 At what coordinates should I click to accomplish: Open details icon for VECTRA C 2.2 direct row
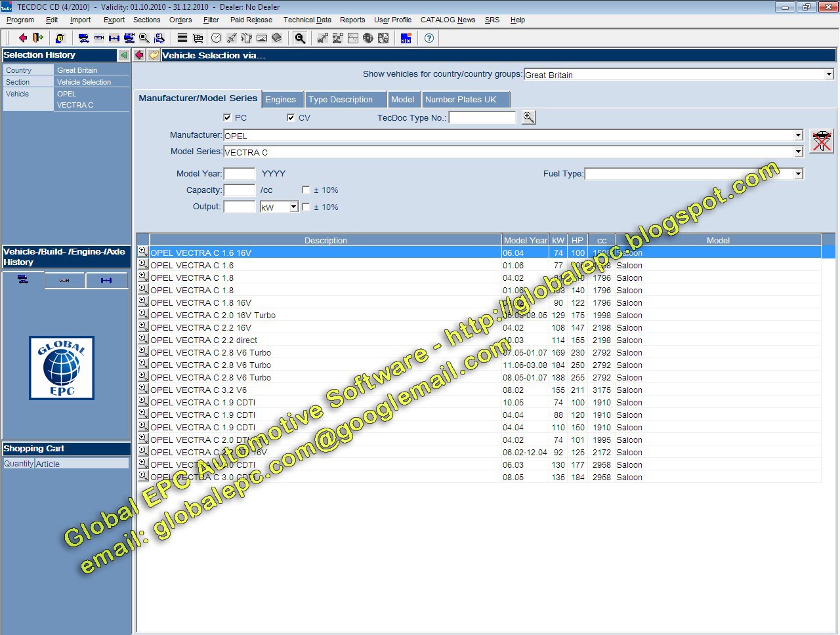click(x=142, y=339)
